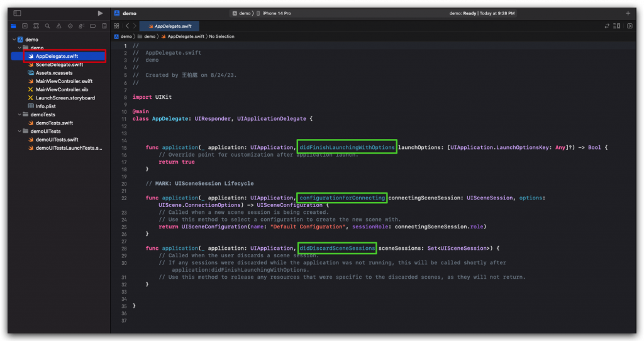Enable code review mode arrows icon

[607, 26]
